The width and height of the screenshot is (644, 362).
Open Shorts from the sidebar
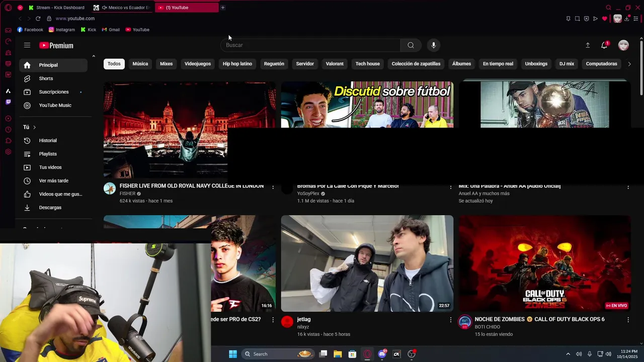[53, 78]
